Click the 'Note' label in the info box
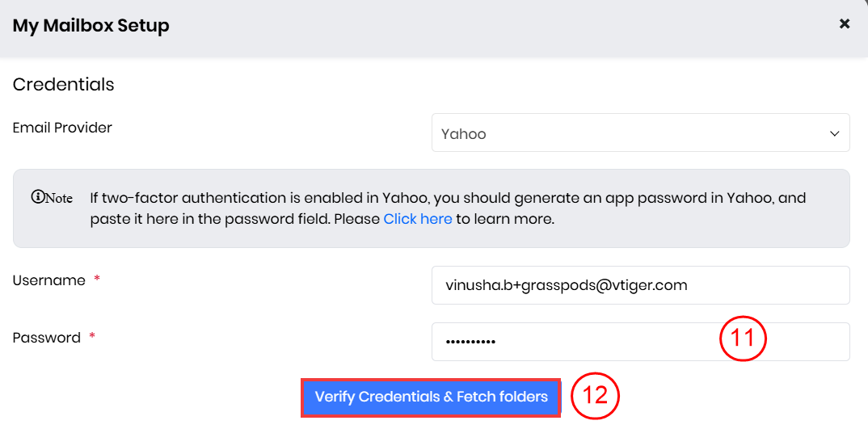This screenshot has width=868, height=429. coord(59,198)
